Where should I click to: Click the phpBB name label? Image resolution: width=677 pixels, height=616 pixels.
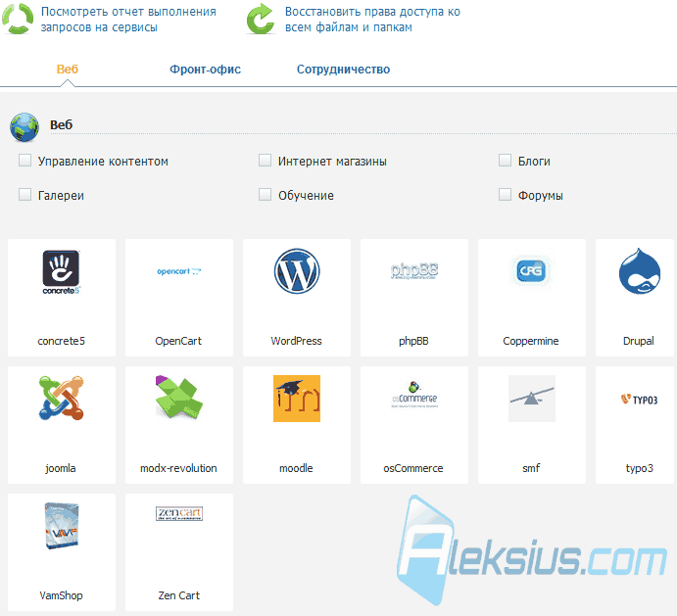pyautogui.click(x=413, y=341)
